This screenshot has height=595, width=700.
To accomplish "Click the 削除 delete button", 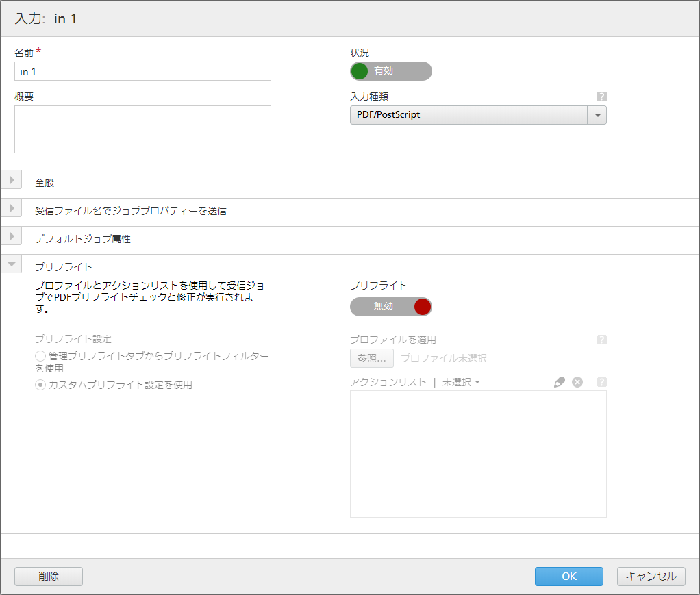I will 49,577.
